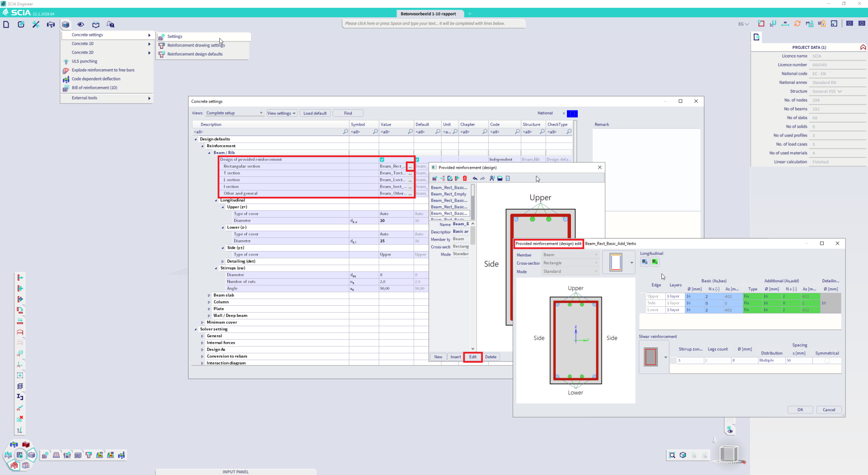
Task: Click the new project file icon
Action: [6, 24]
